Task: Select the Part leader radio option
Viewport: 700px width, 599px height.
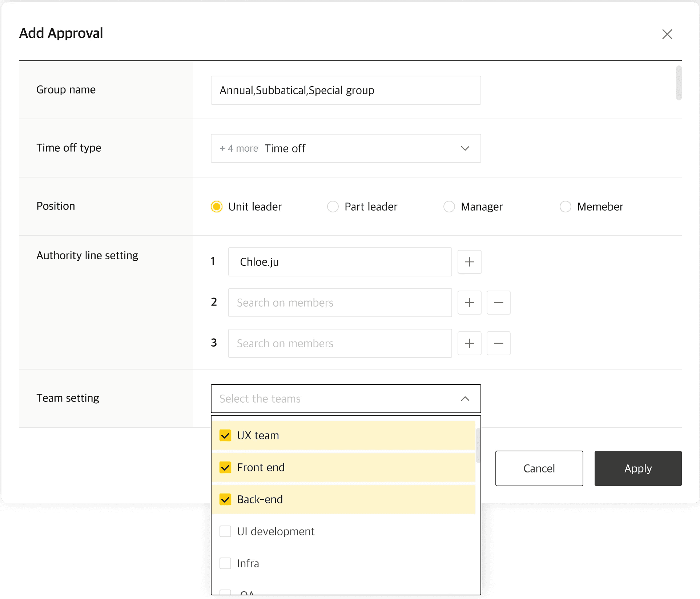Action: (333, 207)
